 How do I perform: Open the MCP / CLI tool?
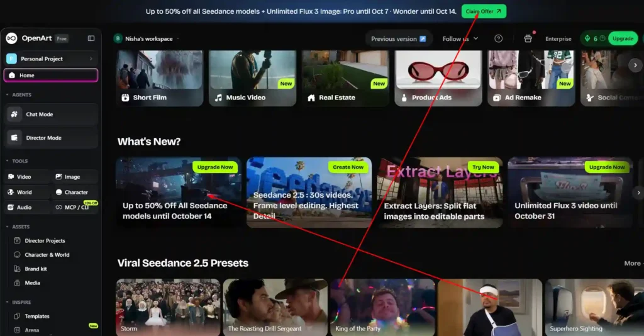click(x=75, y=207)
